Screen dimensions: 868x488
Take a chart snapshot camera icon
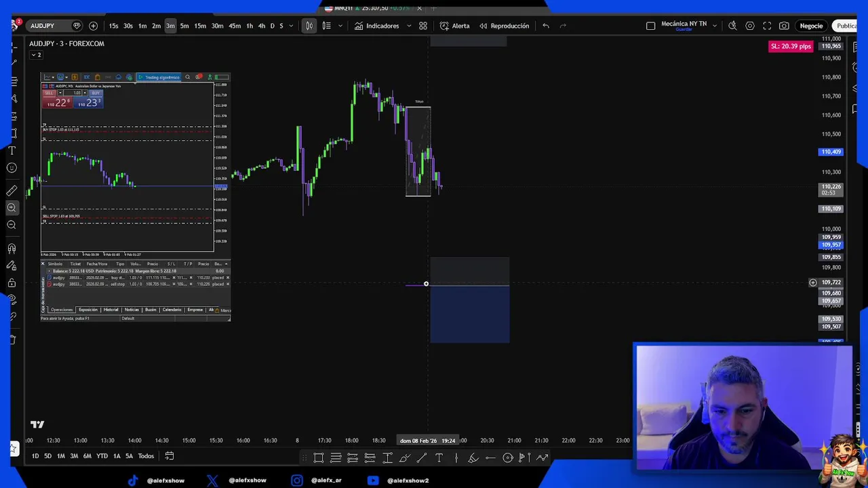click(784, 26)
